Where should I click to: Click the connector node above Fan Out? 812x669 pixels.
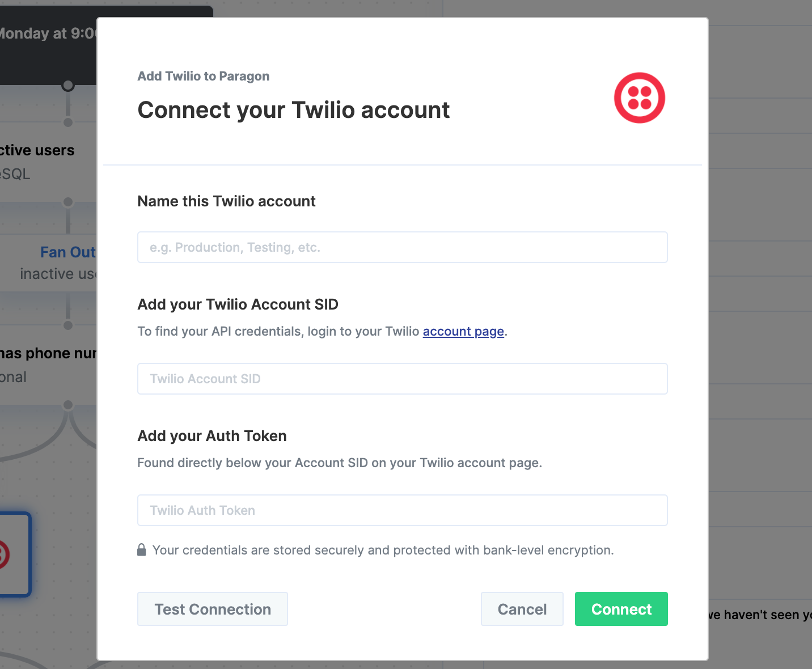pos(68,202)
